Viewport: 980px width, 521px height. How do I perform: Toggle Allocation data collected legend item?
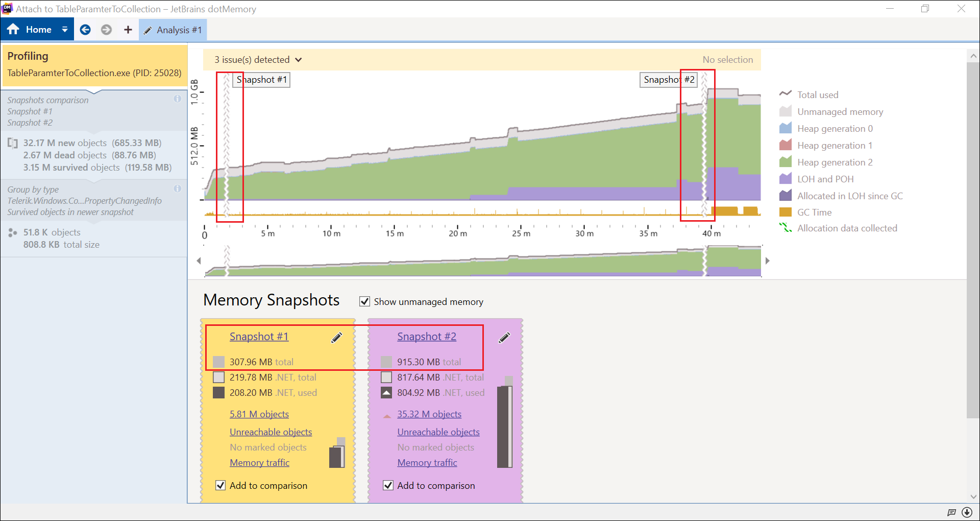838,228
